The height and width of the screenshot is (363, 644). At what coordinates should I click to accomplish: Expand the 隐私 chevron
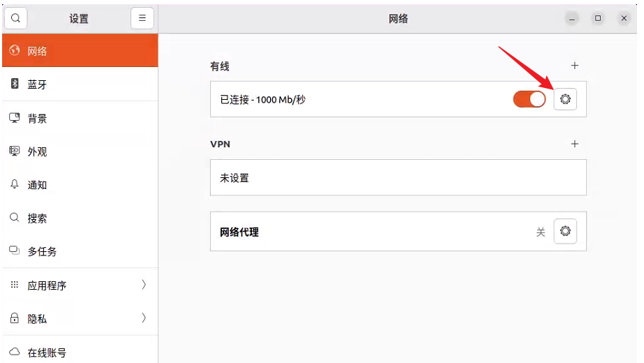click(x=144, y=318)
